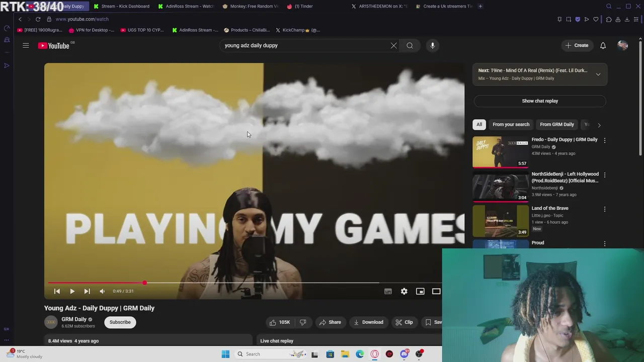Switch to Tinder browser tab
Image resolution: width=644 pixels, height=362 pixels.
[x=315, y=6]
